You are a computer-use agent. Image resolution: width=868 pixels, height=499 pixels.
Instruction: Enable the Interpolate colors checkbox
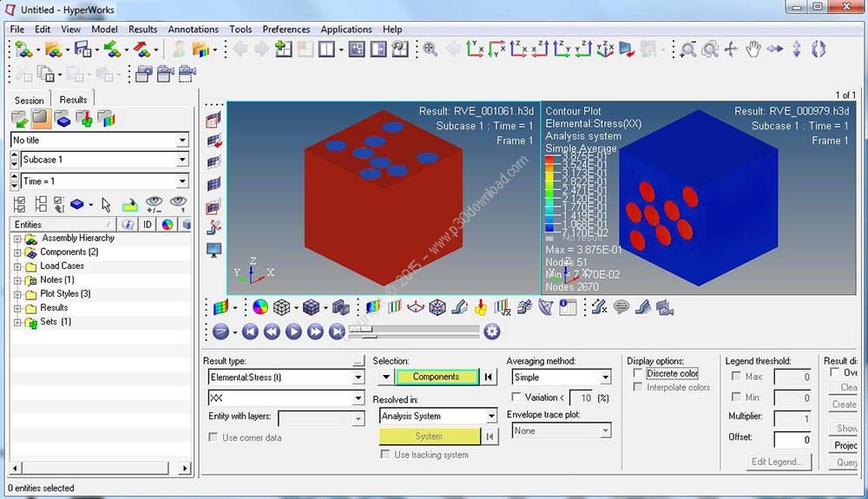(638, 387)
